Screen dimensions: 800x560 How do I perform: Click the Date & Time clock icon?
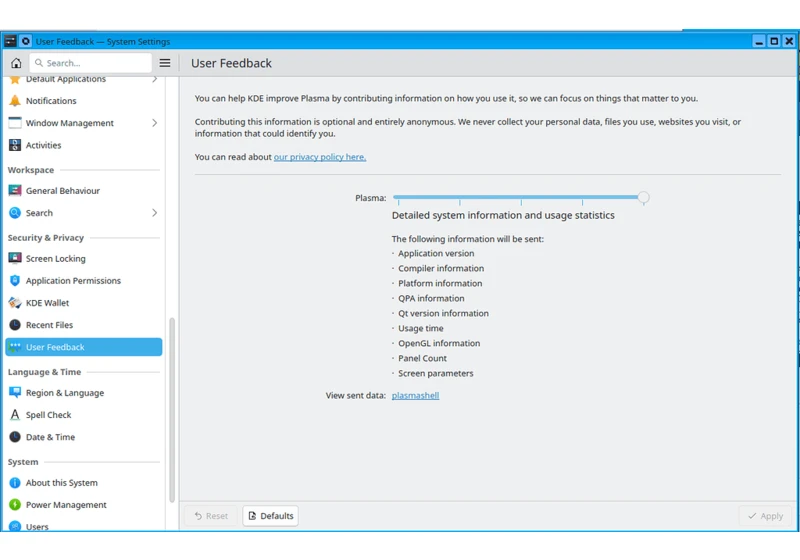tap(15, 437)
